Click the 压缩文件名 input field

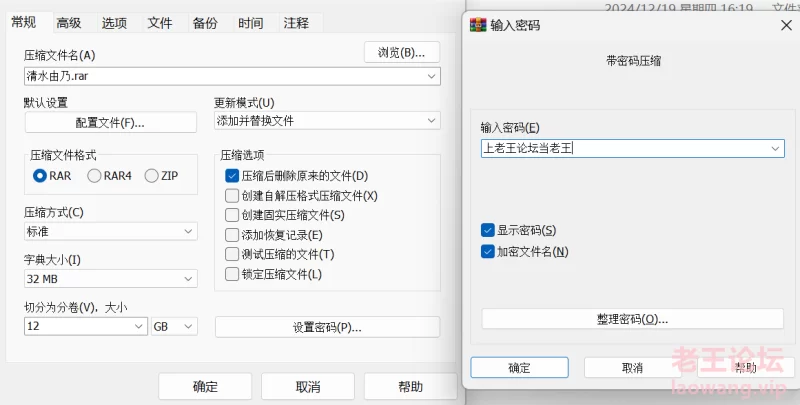(x=232, y=77)
